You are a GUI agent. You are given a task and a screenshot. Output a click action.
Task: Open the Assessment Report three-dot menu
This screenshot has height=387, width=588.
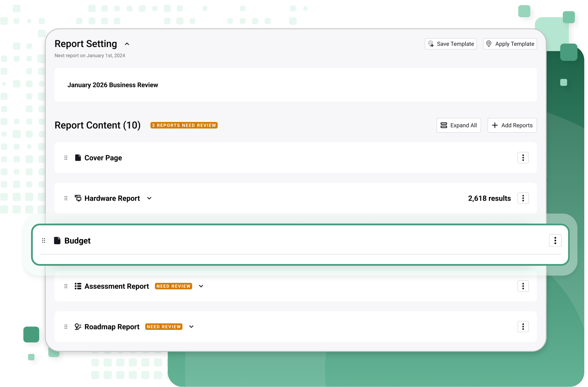(523, 286)
